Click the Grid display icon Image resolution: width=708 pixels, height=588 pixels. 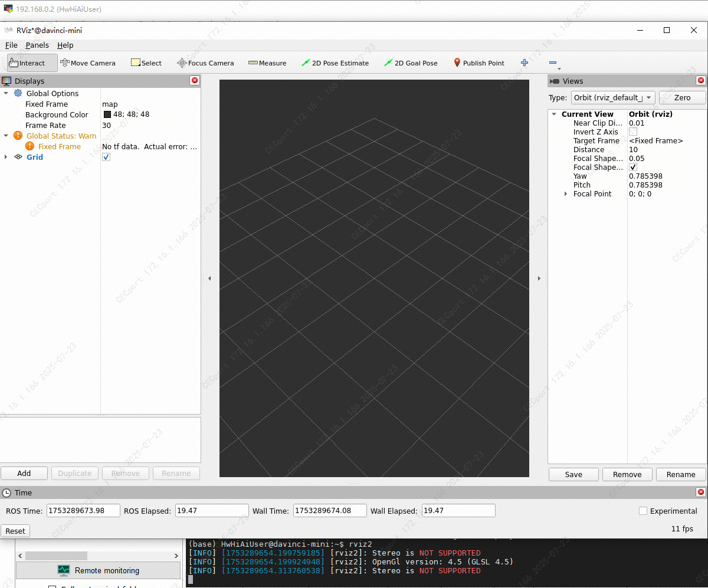click(18, 157)
